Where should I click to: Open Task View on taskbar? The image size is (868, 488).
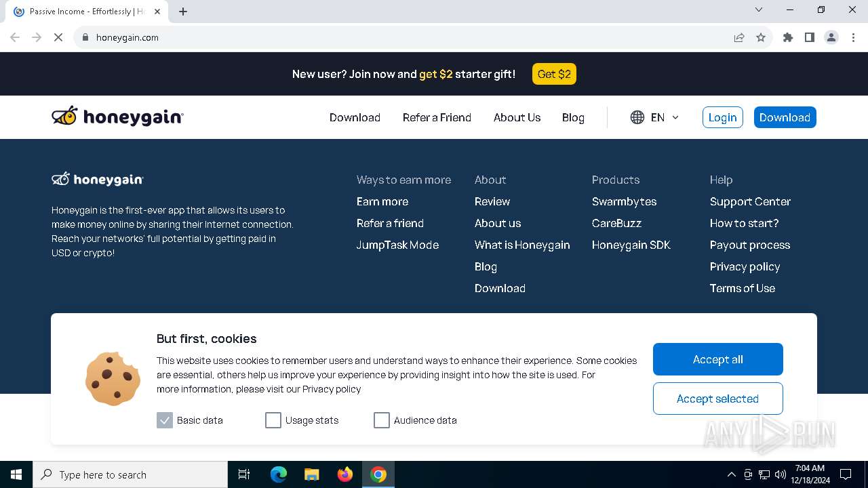pyautogui.click(x=244, y=474)
